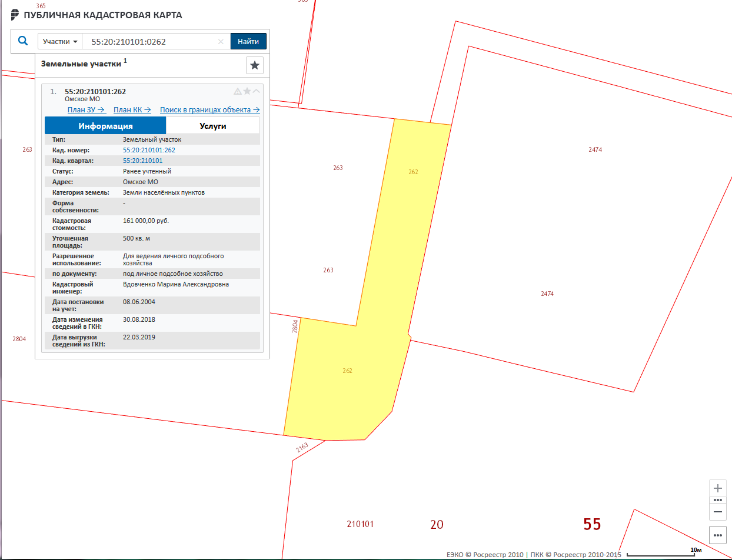732x560 pixels.
Task: Open the bottom-right map options menu
Action: point(717,535)
